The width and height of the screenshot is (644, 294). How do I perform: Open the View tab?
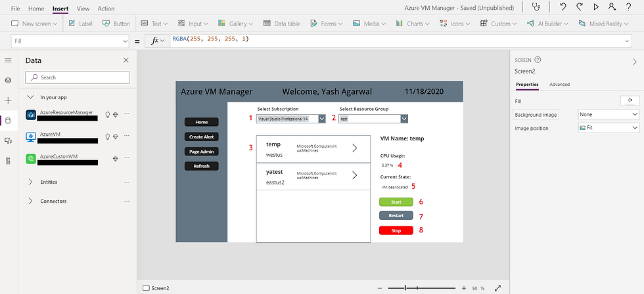point(83,8)
